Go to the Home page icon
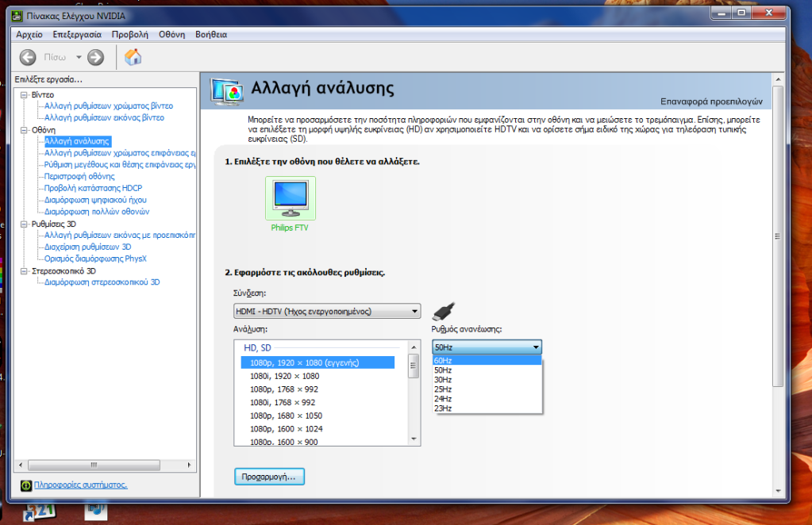Image resolution: width=812 pixels, height=525 pixels. pos(133,57)
